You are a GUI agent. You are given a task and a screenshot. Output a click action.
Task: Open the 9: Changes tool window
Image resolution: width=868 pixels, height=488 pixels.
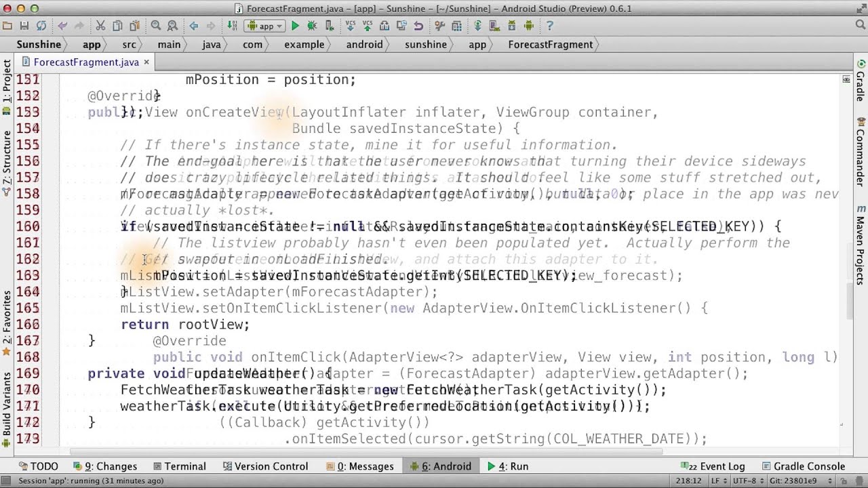point(105,466)
